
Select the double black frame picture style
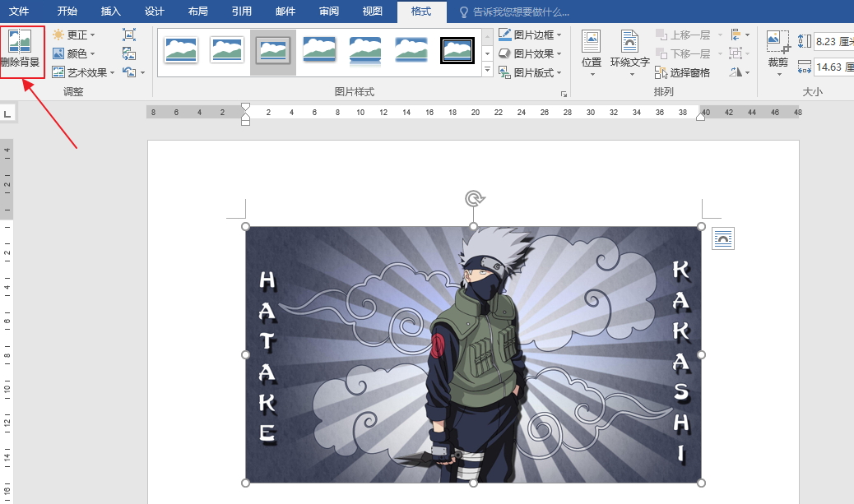(457, 51)
